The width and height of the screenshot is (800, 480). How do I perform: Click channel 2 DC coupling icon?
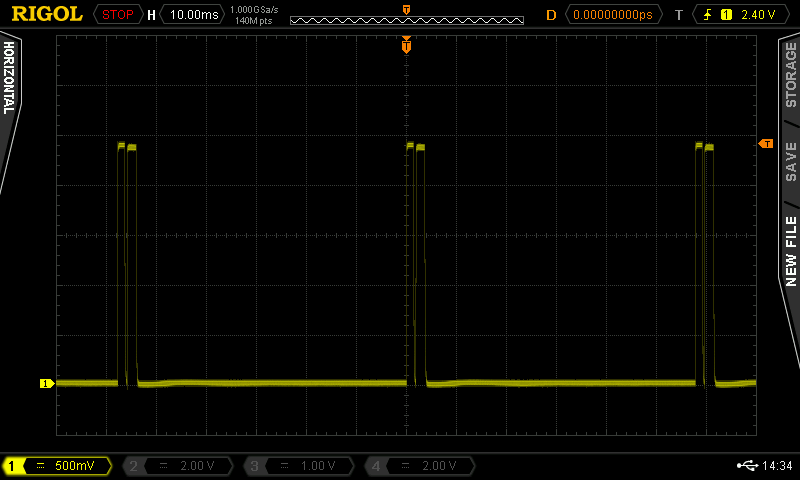[x=163, y=466]
